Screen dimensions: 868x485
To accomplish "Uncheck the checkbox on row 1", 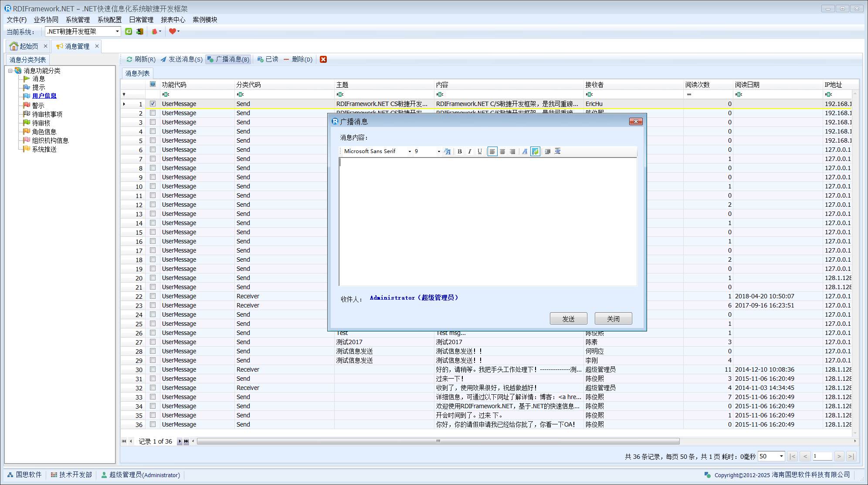I will click(153, 104).
